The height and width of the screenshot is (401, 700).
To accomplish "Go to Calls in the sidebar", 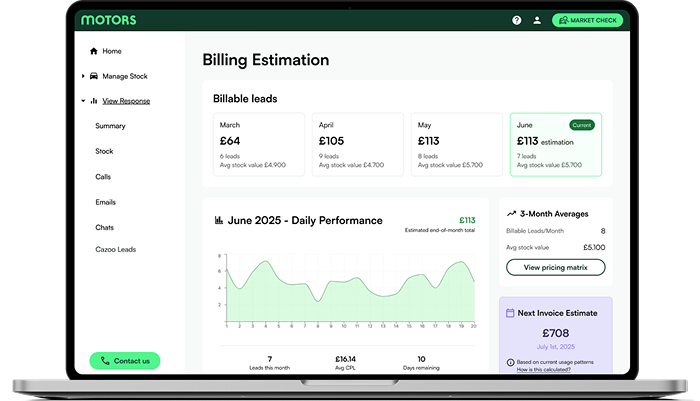I will 103,177.
